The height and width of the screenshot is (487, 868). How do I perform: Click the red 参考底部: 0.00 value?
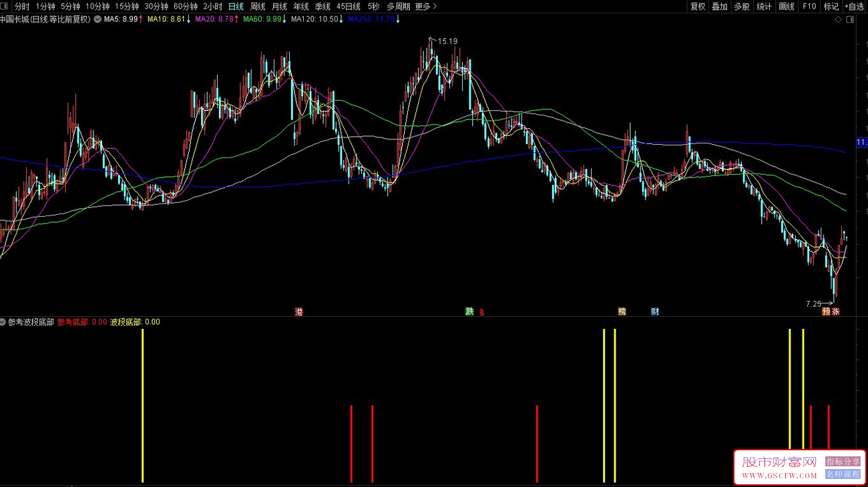(82, 322)
